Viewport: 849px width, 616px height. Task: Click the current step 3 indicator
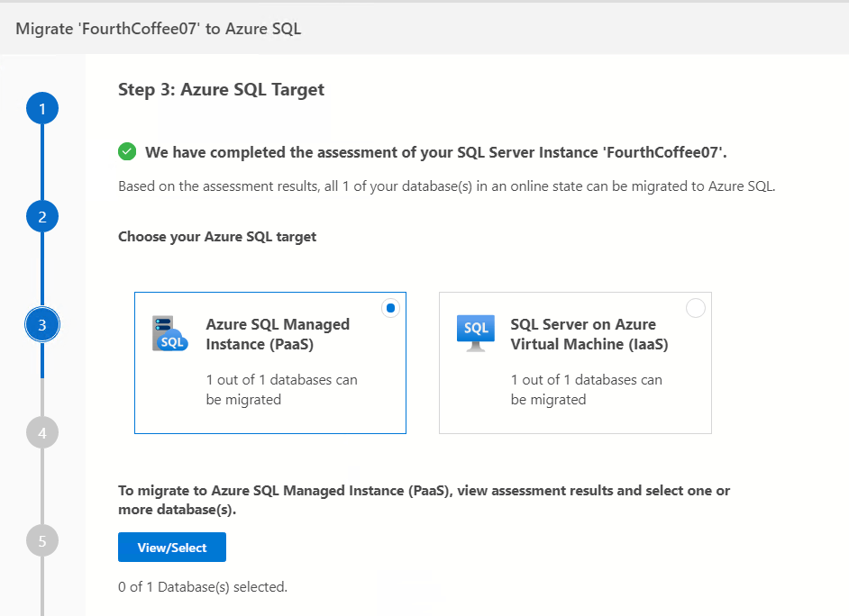coord(42,324)
